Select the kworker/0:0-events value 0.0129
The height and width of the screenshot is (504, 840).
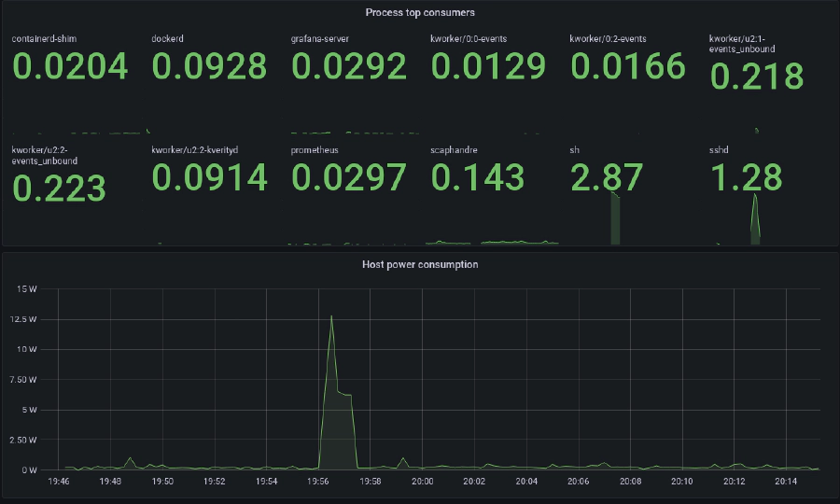(488, 66)
